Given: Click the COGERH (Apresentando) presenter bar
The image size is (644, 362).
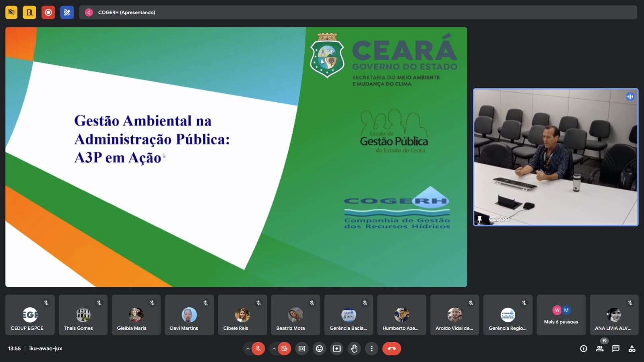Looking at the screenshot, I should point(357,12).
